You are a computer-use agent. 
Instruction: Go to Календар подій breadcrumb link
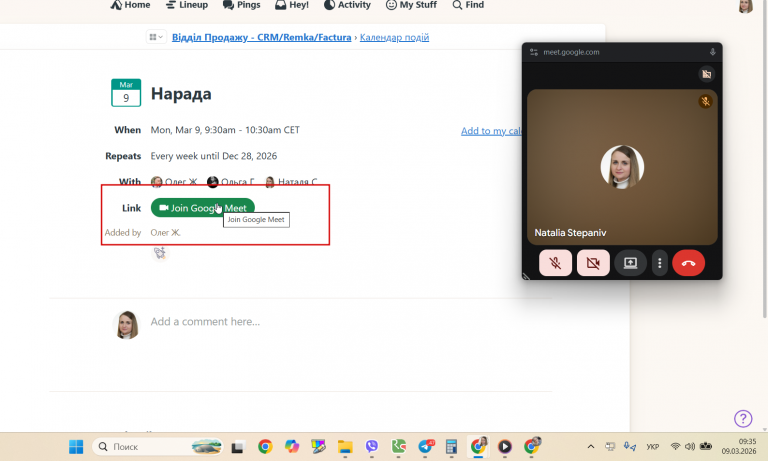[394, 37]
